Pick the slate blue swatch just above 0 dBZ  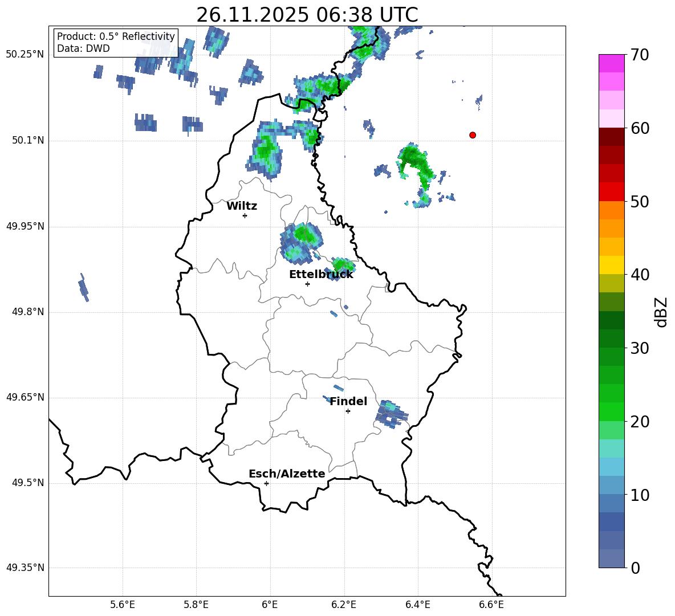click(x=611, y=558)
